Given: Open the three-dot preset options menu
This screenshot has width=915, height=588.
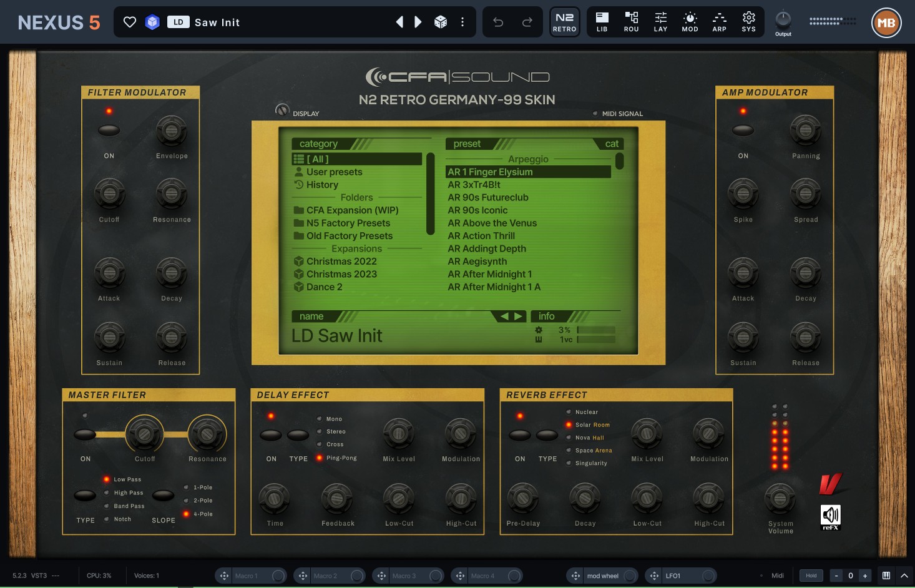Looking at the screenshot, I should point(462,22).
